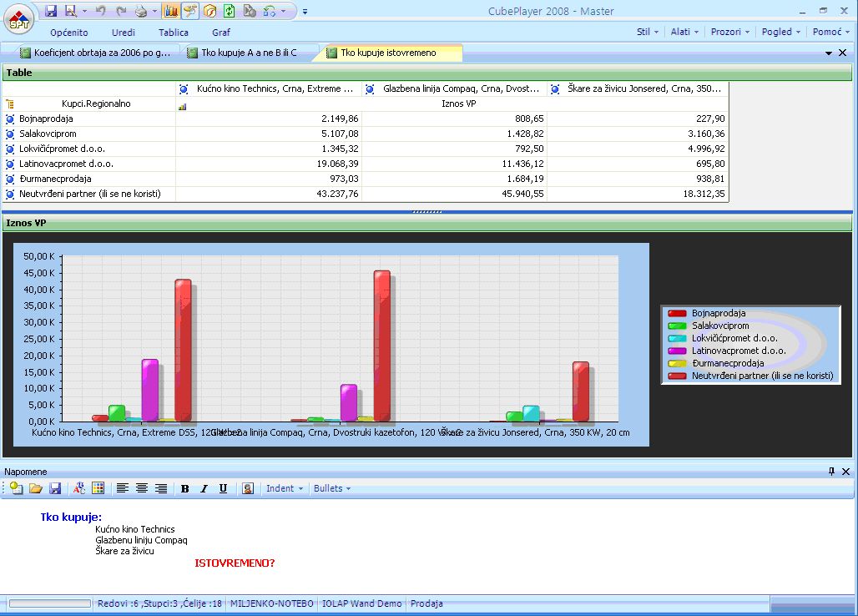Click the Print icon in quick toolbar

(140, 11)
